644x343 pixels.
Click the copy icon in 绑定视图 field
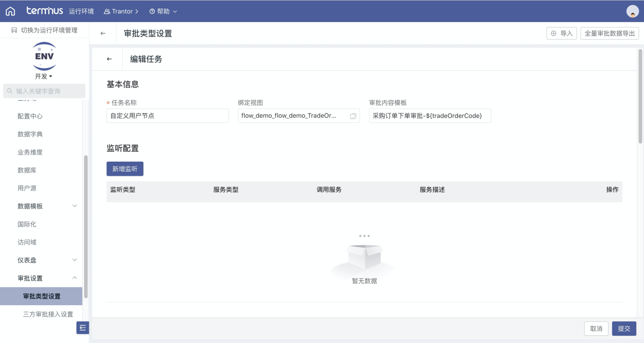[x=353, y=116]
